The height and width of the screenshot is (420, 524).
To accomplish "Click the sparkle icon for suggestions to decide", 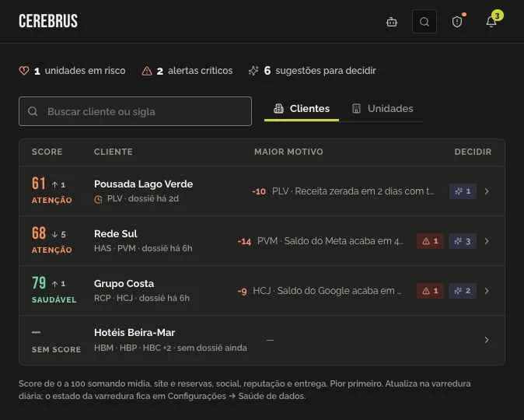I will (253, 71).
